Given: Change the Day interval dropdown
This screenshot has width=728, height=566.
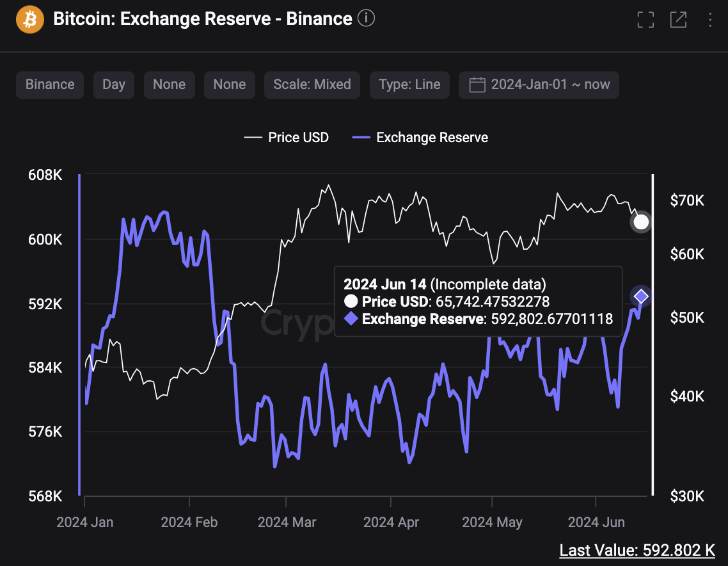Looking at the screenshot, I should (x=114, y=85).
